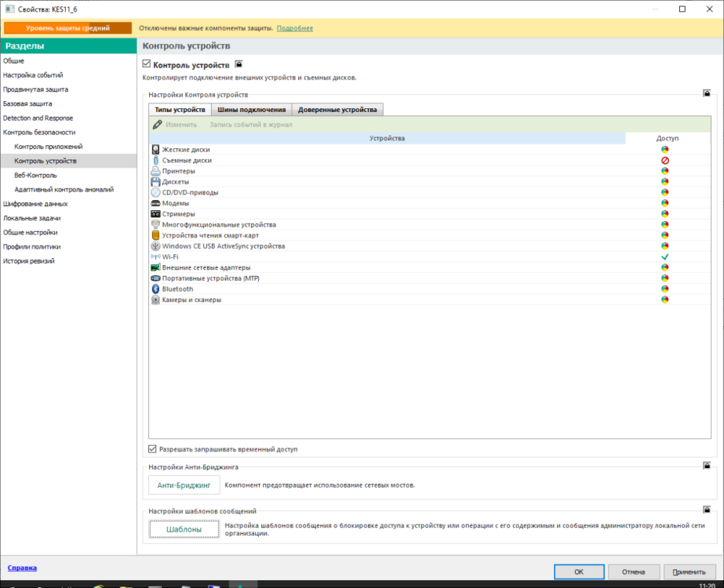
Task: Click the lock icon for Настройки Контроля устройств
Action: click(707, 93)
